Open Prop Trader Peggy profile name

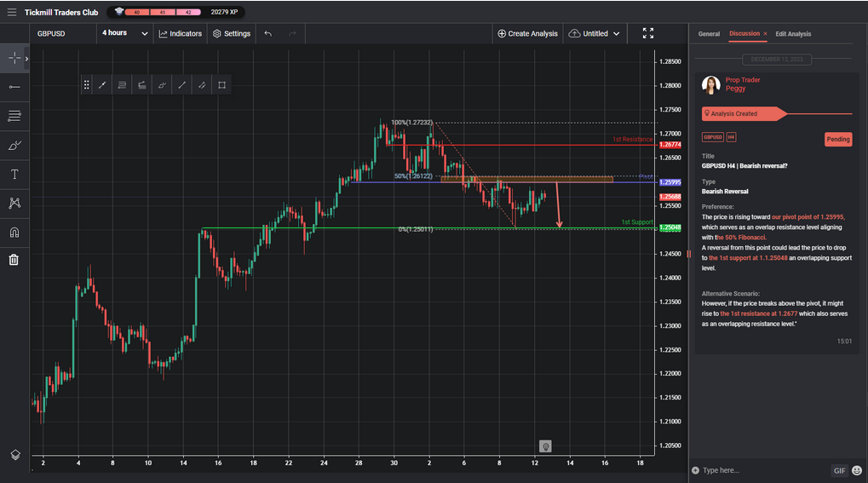[x=742, y=84]
